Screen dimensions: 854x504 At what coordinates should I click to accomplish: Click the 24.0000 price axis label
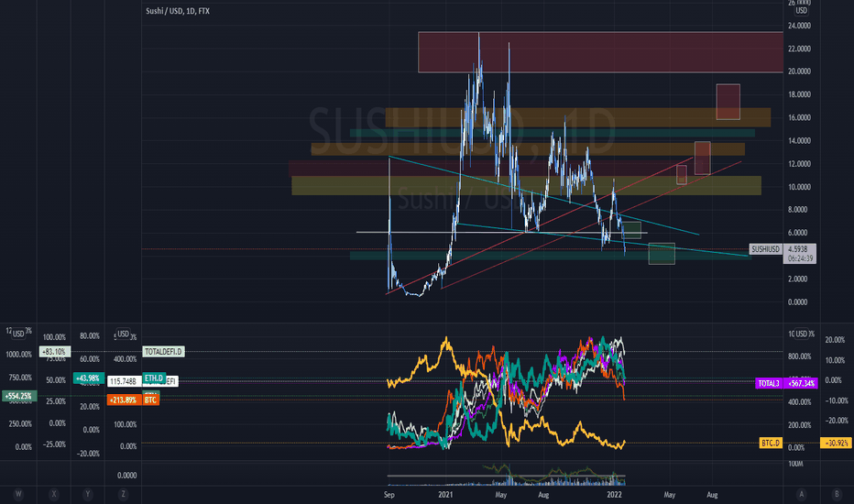click(799, 26)
